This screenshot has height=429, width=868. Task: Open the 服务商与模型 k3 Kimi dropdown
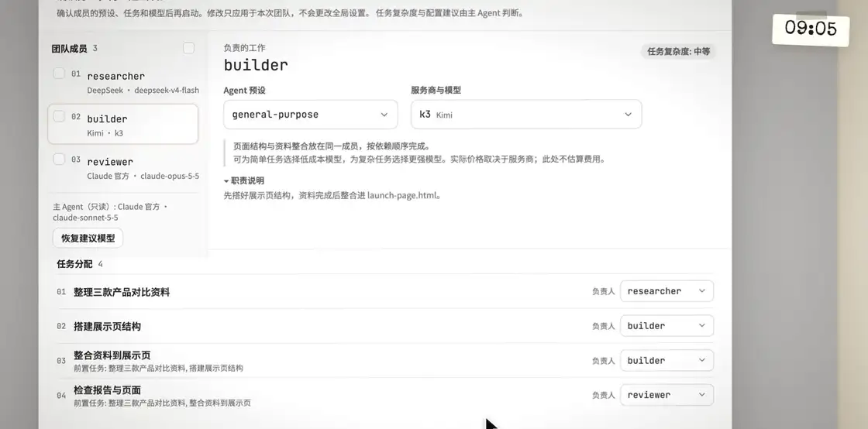coord(526,115)
